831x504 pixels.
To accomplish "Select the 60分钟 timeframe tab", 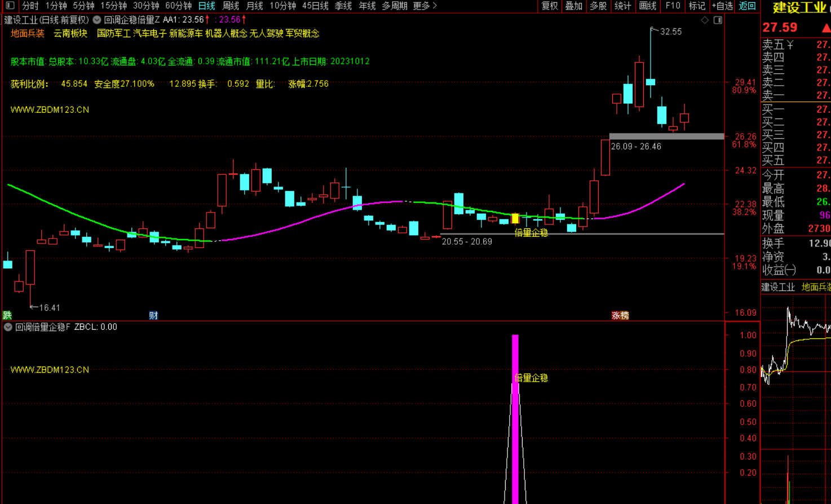I will [x=178, y=6].
